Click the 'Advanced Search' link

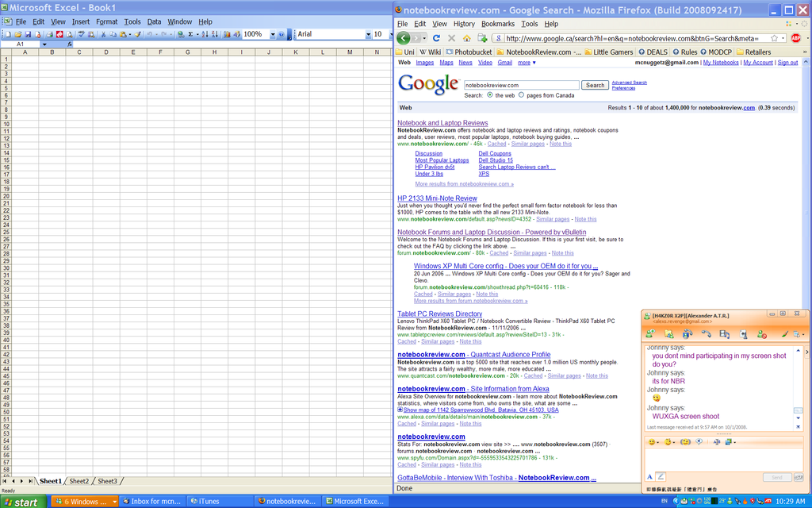[629, 83]
